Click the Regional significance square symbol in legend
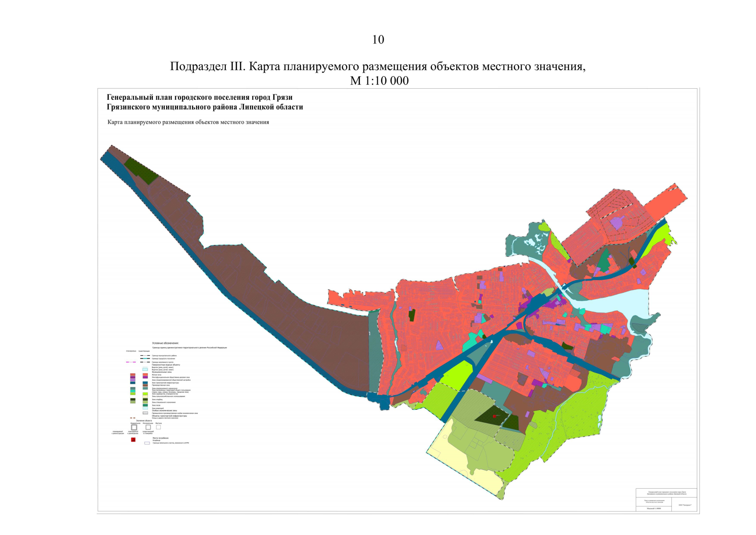This screenshot has width=756, height=535. 148,427
